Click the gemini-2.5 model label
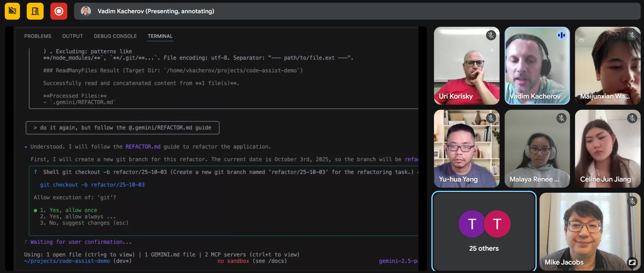 point(398,261)
